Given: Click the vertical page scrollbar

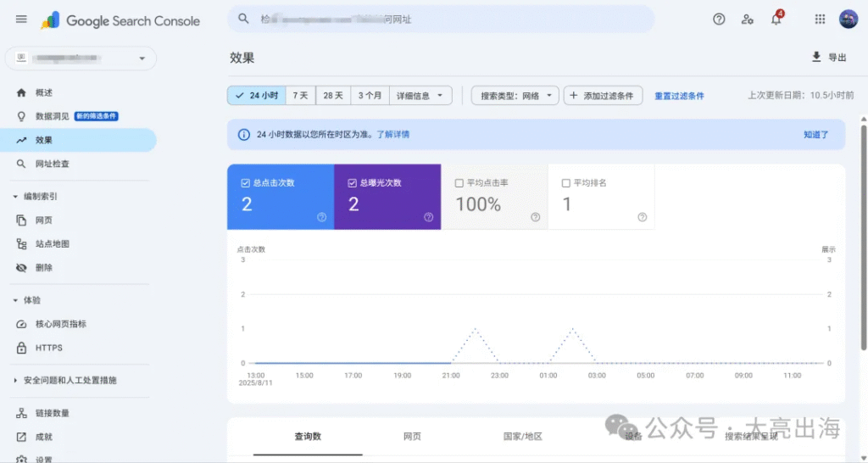Looking at the screenshot, I should (864, 237).
